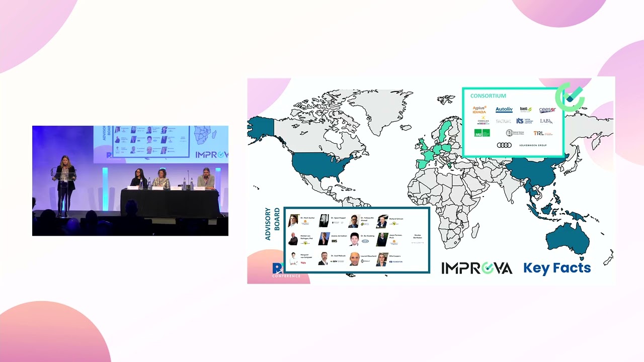This screenshot has height=362, width=644.
Task: Click the name Nicolas Bertholon
Action: tap(418, 236)
